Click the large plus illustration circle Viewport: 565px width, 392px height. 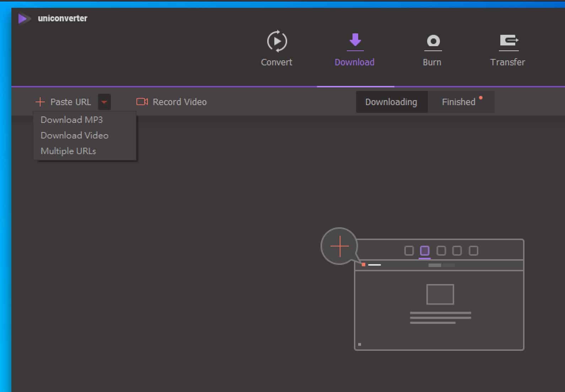coord(339,246)
